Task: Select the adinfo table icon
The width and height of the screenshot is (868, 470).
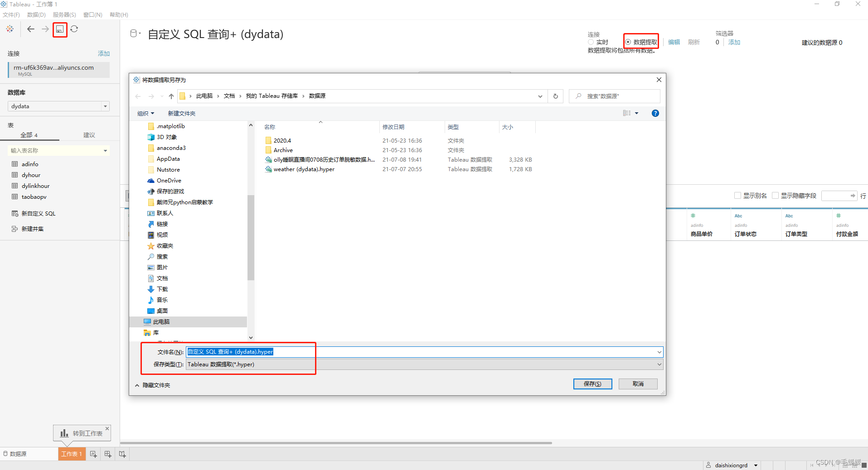Action: (x=15, y=164)
